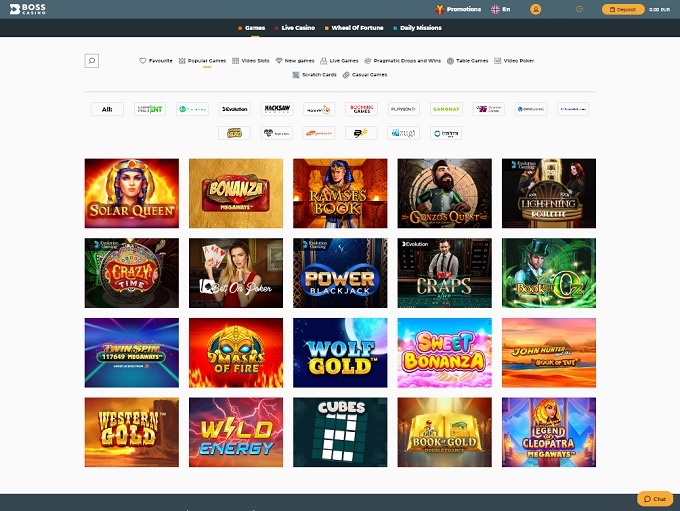This screenshot has width=680, height=511.
Task: Select the Favourite category
Action: click(x=156, y=61)
